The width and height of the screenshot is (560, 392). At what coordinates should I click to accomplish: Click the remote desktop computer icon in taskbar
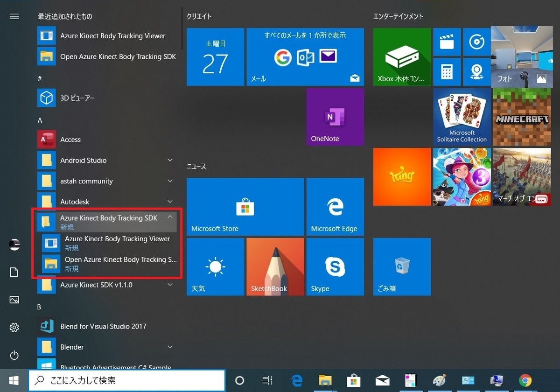[497, 380]
